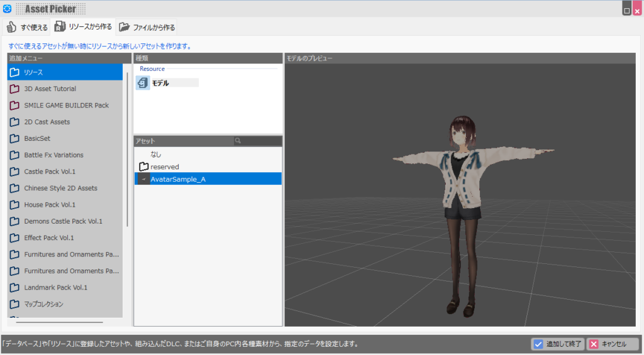Screen dimensions: 644x355
Task: Select the AvatarSample_A asset
Action: click(178, 179)
